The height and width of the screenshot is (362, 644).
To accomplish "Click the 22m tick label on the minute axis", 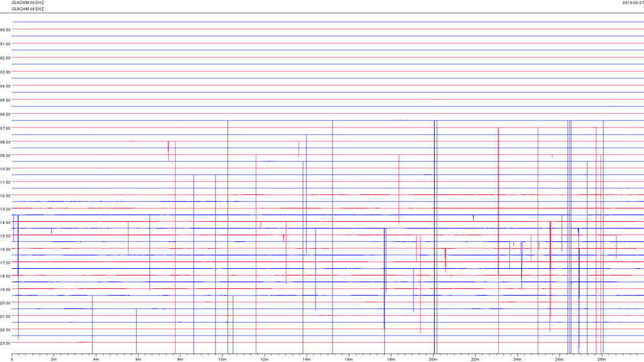I will (x=475, y=359).
